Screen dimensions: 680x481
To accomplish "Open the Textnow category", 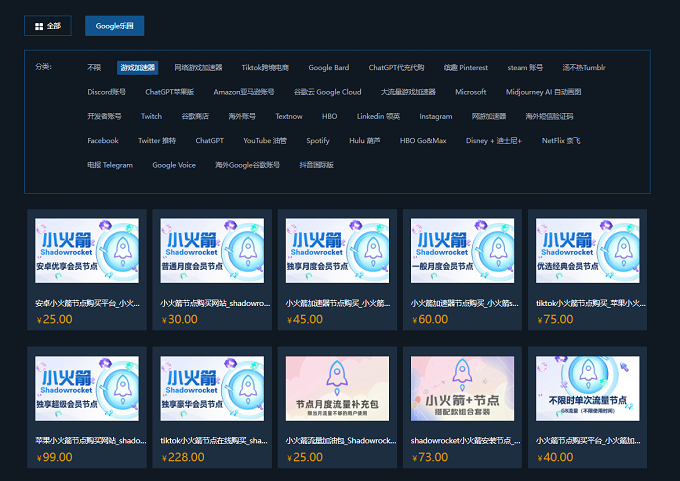I will pyautogui.click(x=289, y=116).
